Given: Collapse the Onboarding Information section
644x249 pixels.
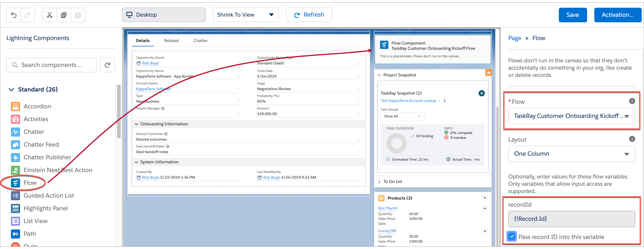Looking at the screenshot, I should point(136,124).
